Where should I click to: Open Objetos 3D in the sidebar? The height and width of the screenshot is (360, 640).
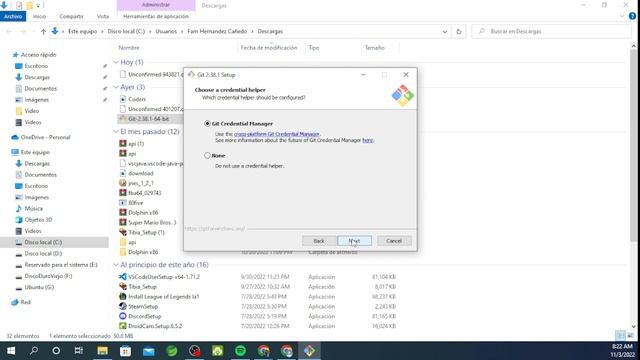38,220
